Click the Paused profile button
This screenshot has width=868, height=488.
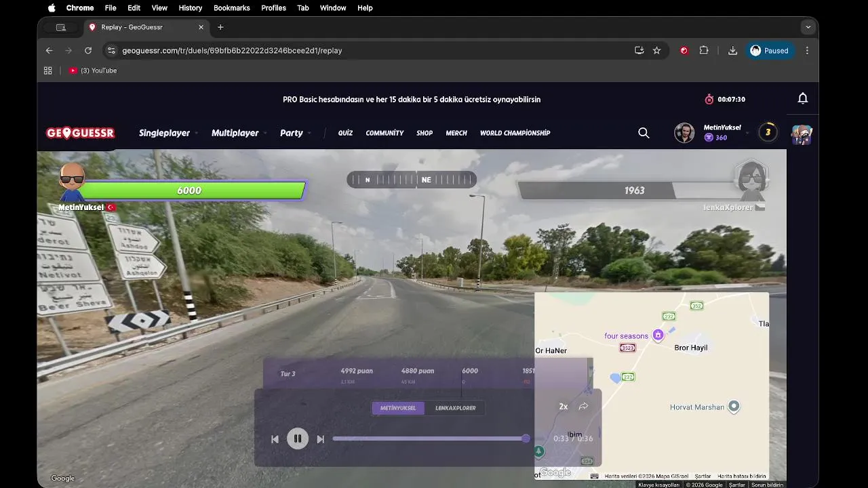pyautogui.click(x=770, y=50)
